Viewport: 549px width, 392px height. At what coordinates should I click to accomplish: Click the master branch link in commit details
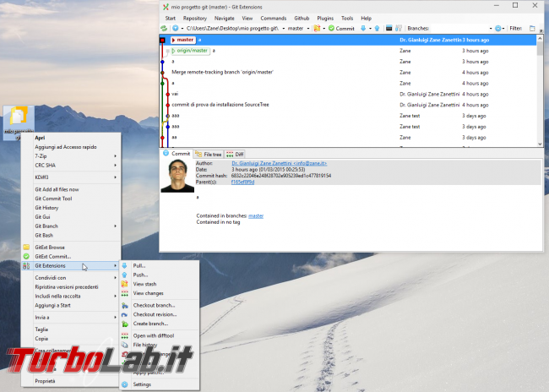[x=256, y=215]
